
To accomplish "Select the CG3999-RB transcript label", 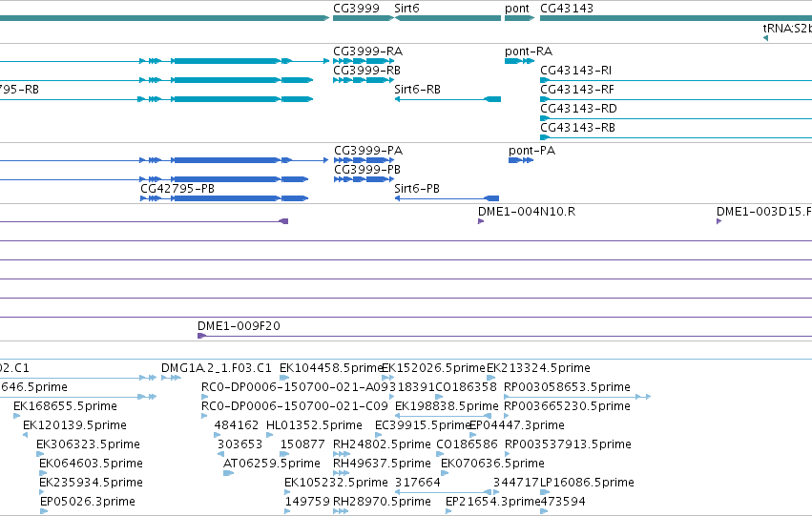I will pyautogui.click(x=366, y=71).
